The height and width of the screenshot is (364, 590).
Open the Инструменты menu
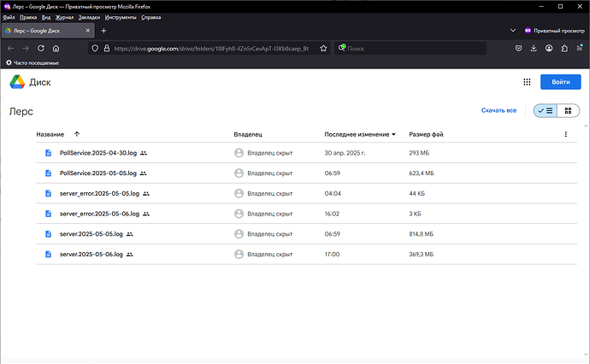point(121,17)
